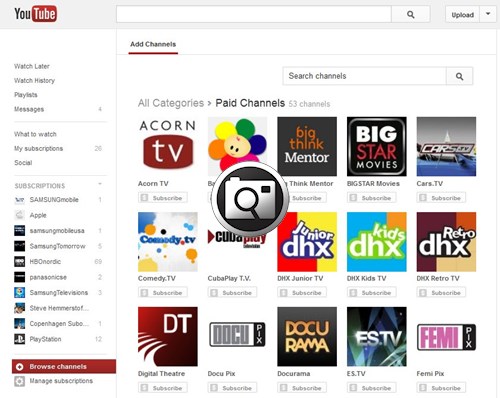The height and width of the screenshot is (398, 500).
Task: Click the main search magnifier button
Action: tap(411, 14)
